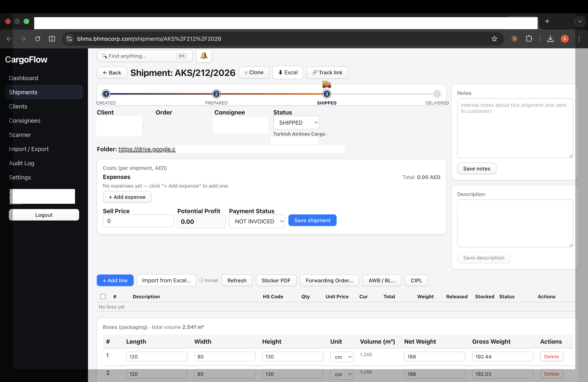
Task: Click the Sell Price field
Action: [x=138, y=221]
